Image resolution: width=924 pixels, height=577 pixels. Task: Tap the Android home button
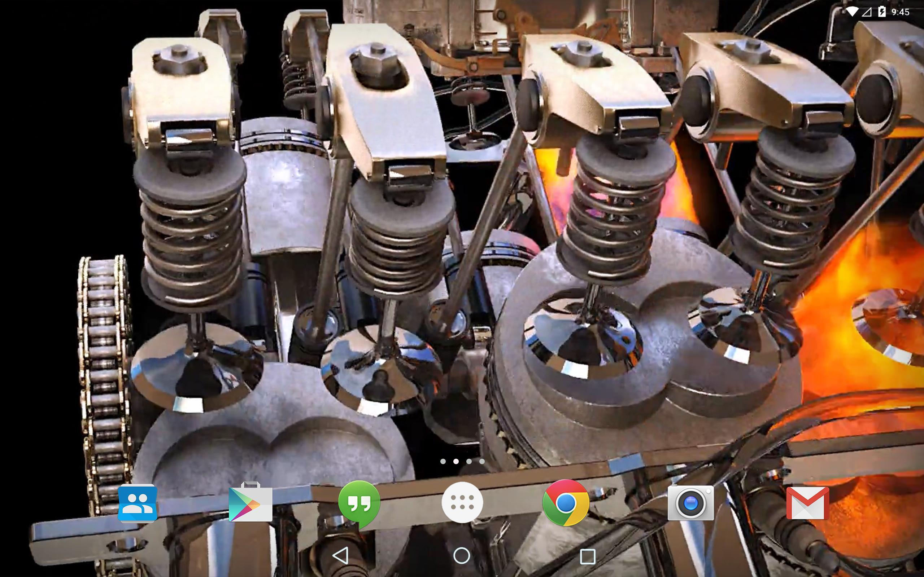point(462,556)
